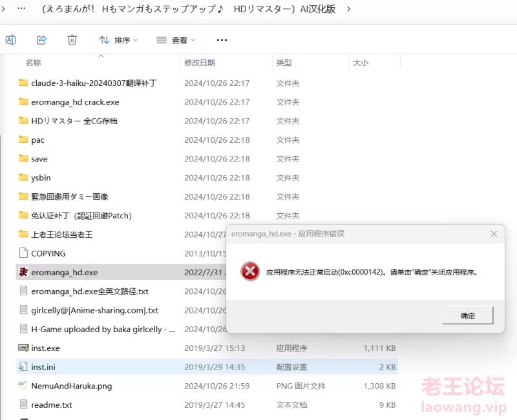
Task: Click the Share toolbar icon
Action: [x=41, y=40]
